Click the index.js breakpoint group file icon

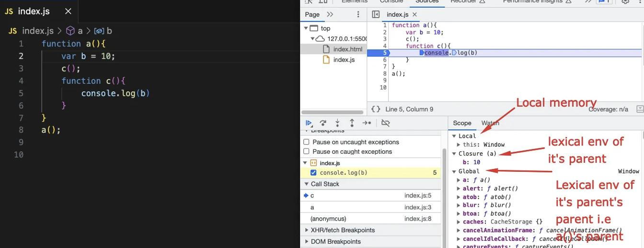click(313, 163)
